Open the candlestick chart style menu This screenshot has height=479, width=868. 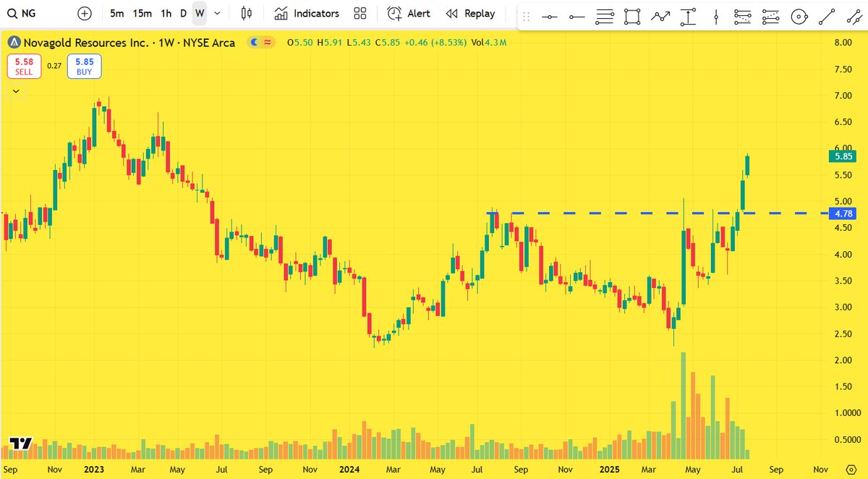point(247,13)
